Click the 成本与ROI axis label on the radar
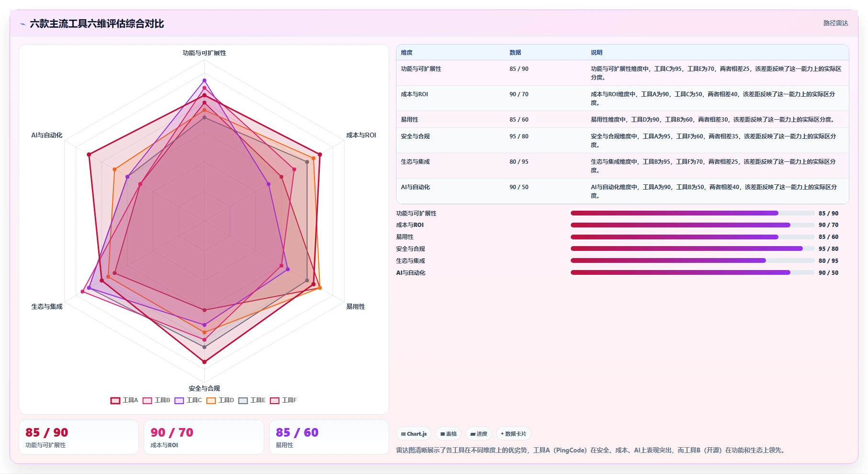The image size is (868, 474). pos(361,135)
